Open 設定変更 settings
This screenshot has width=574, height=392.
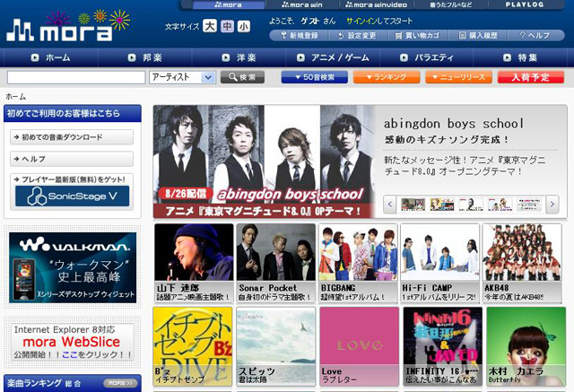(357, 36)
